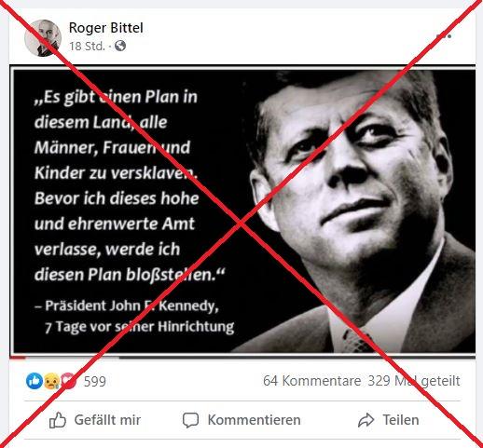483x448 pixels.
Task: Click the Teilen button
Action: pos(388,420)
